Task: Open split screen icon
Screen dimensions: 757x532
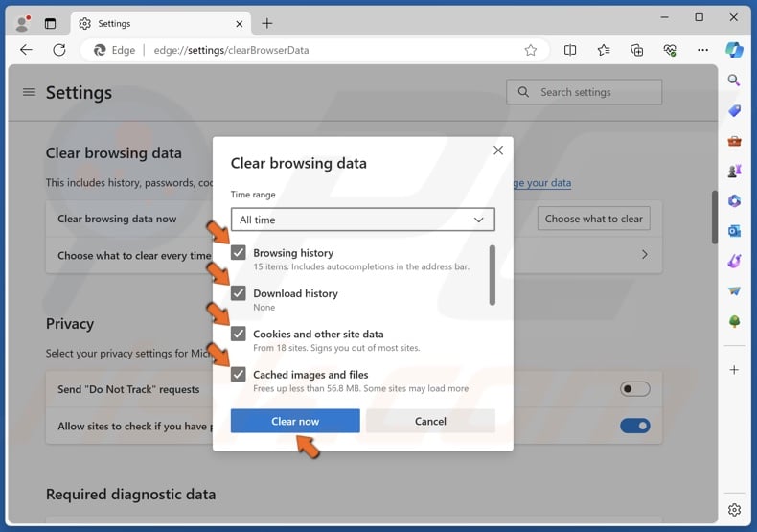Action: click(x=570, y=50)
